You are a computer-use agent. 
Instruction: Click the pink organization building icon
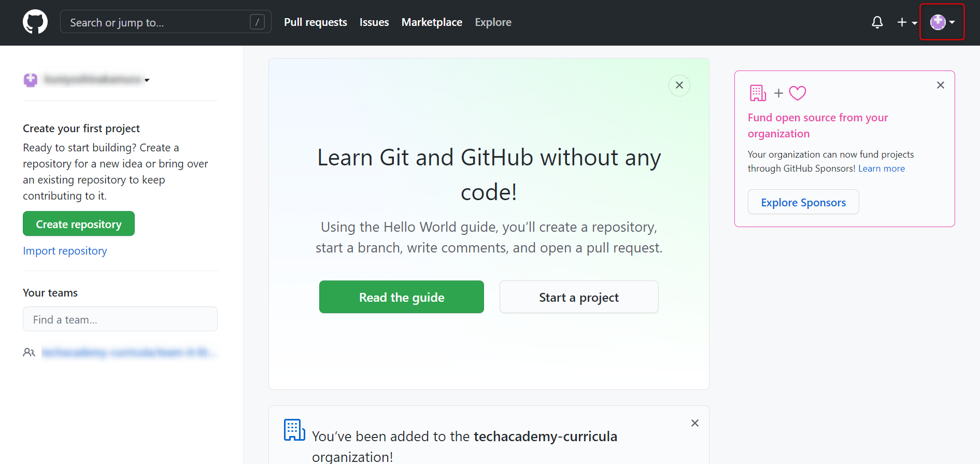[758, 93]
